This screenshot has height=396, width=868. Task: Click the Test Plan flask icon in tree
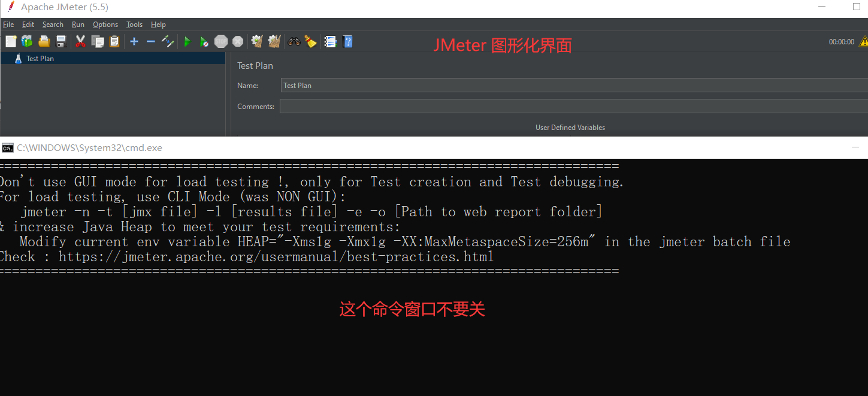click(18, 58)
